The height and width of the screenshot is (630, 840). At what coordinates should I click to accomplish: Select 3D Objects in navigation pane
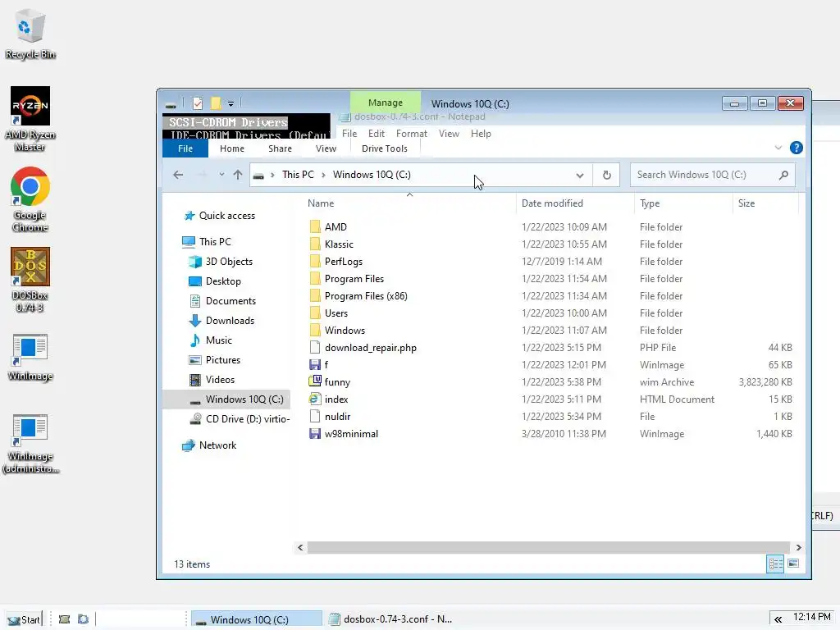tap(229, 262)
